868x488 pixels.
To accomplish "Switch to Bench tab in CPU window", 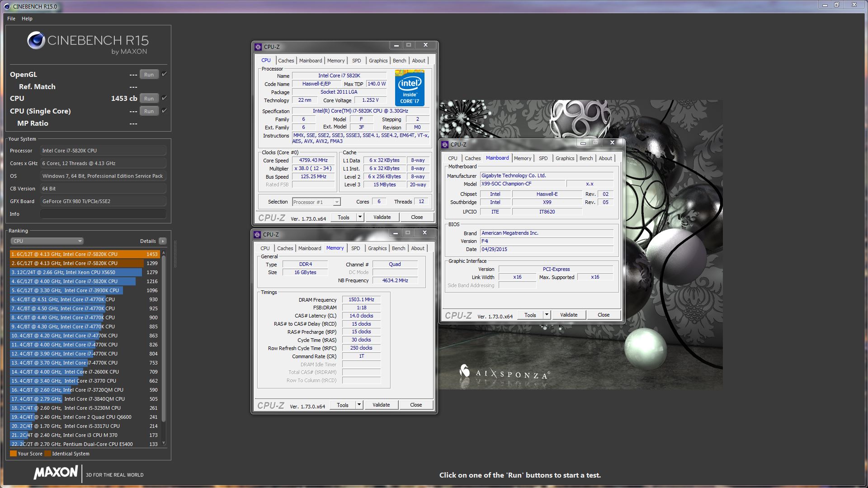I will click(399, 61).
